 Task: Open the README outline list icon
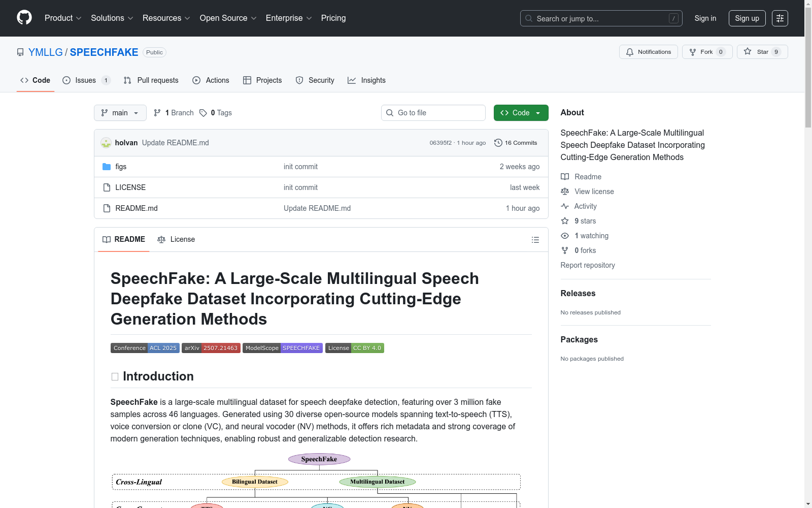(x=535, y=240)
